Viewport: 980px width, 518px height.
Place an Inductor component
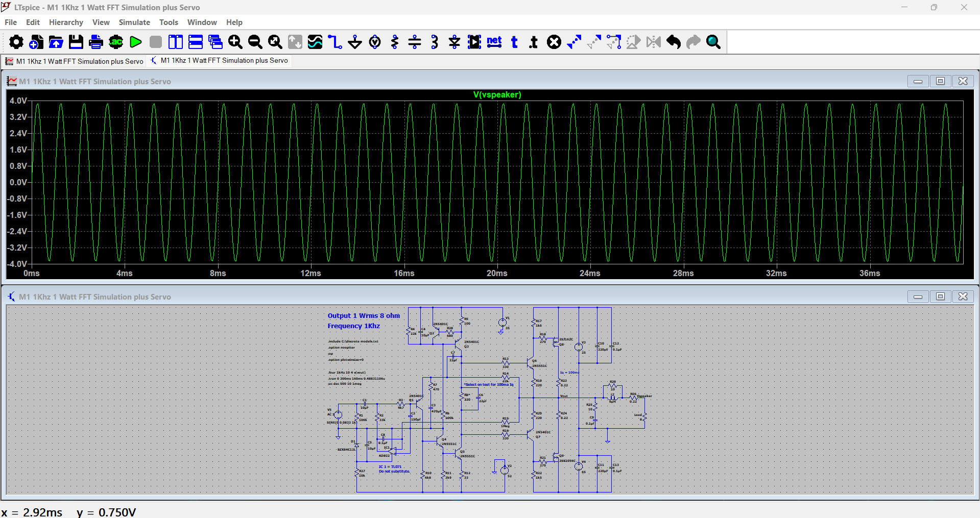(x=435, y=42)
